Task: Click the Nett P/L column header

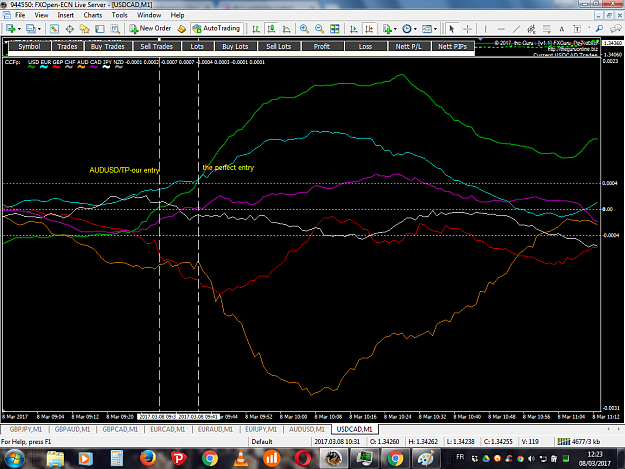Action: 409,47
